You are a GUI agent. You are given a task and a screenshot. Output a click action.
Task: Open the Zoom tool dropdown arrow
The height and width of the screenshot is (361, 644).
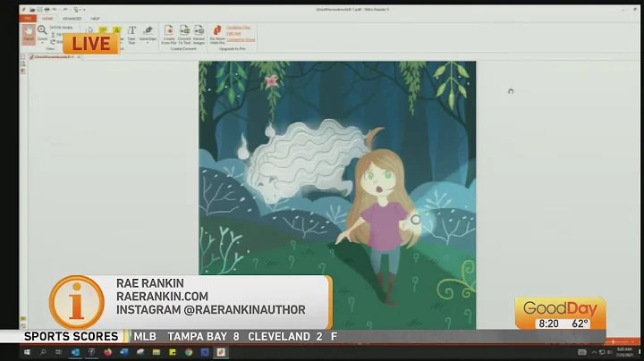click(x=42, y=43)
